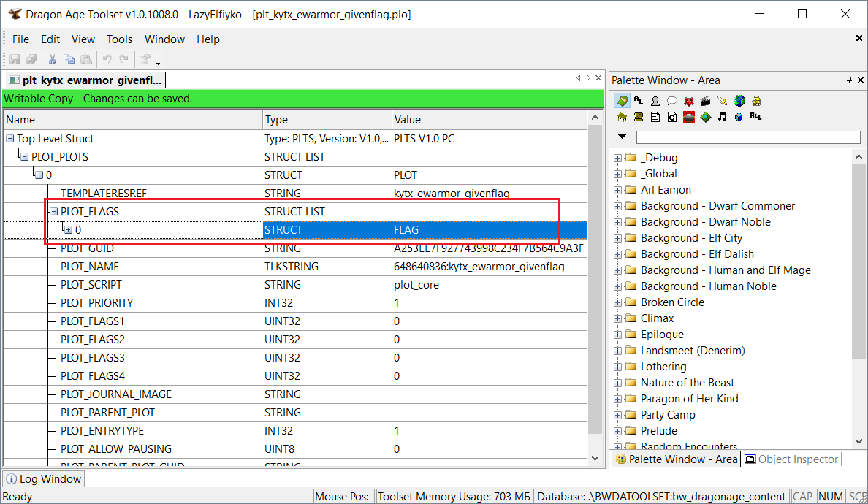Viewport: 868px width, 504px height.
Task: Click the scissors Cut toolbar icon
Action: [52, 59]
